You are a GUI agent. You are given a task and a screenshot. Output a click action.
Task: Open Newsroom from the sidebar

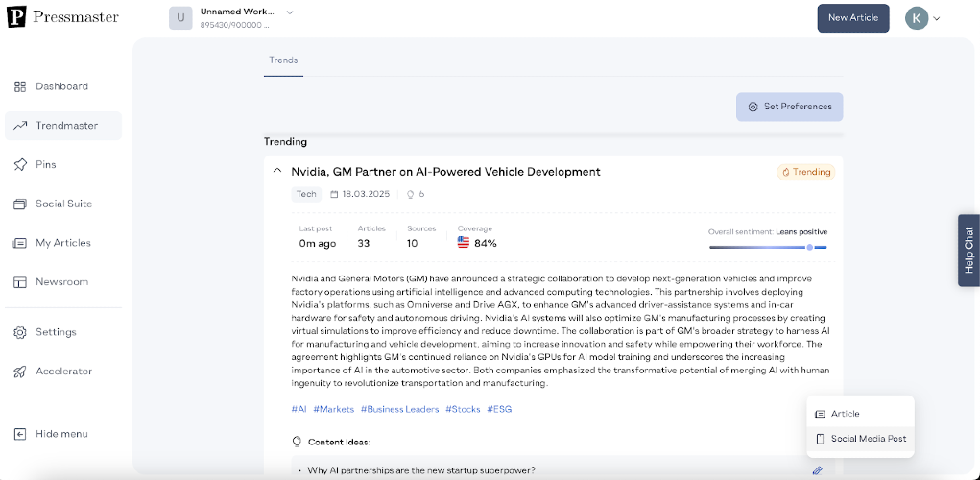point(63,282)
